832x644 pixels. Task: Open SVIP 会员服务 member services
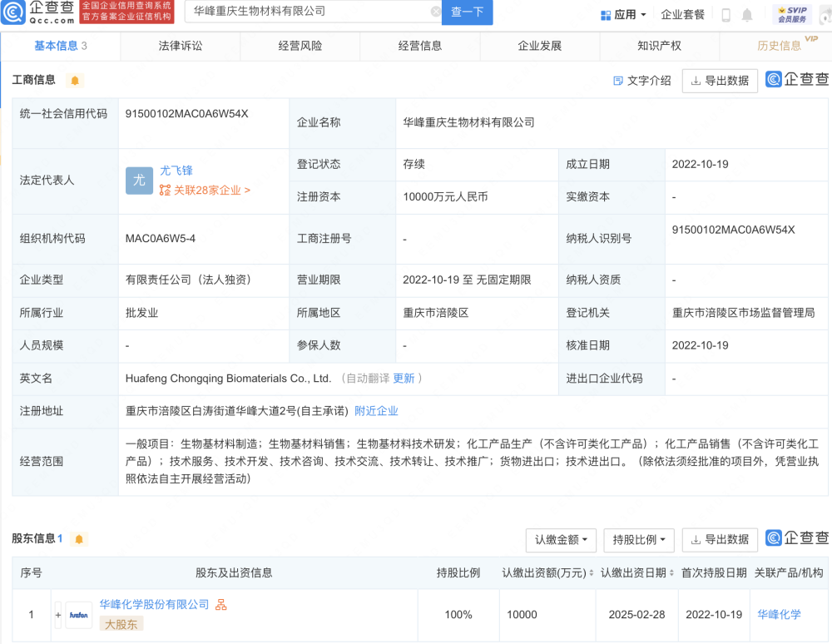[x=791, y=13]
